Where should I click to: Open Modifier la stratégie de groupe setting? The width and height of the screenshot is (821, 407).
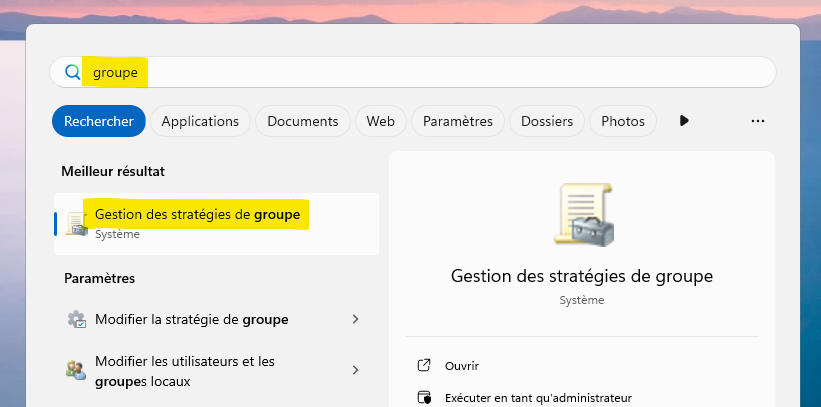[x=216, y=319]
